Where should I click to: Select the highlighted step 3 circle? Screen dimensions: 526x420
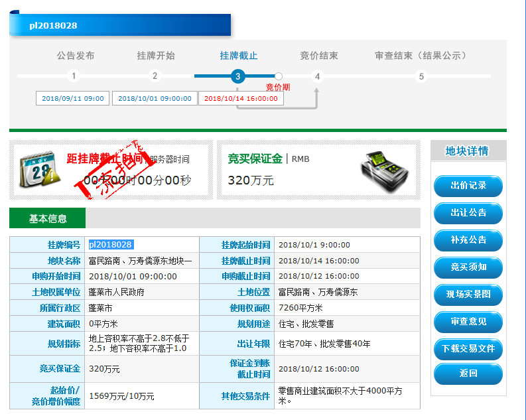coord(238,76)
